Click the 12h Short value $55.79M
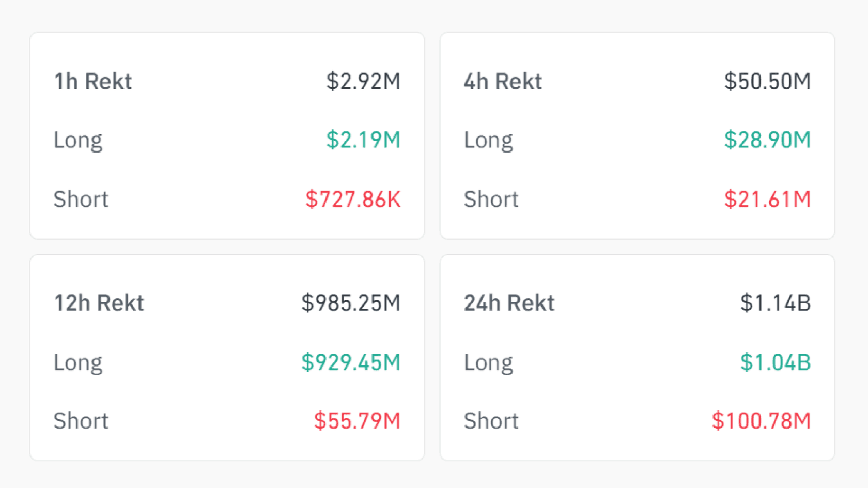 tap(357, 420)
